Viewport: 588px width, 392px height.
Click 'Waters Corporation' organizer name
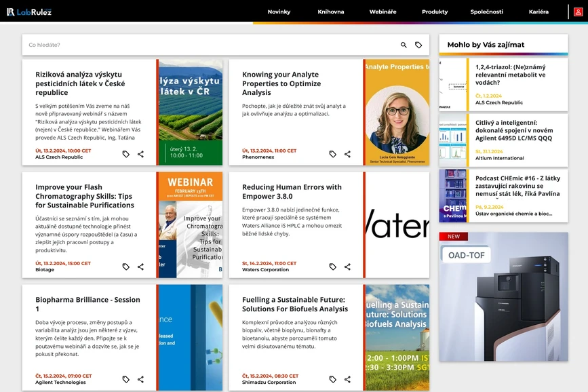[x=265, y=270]
